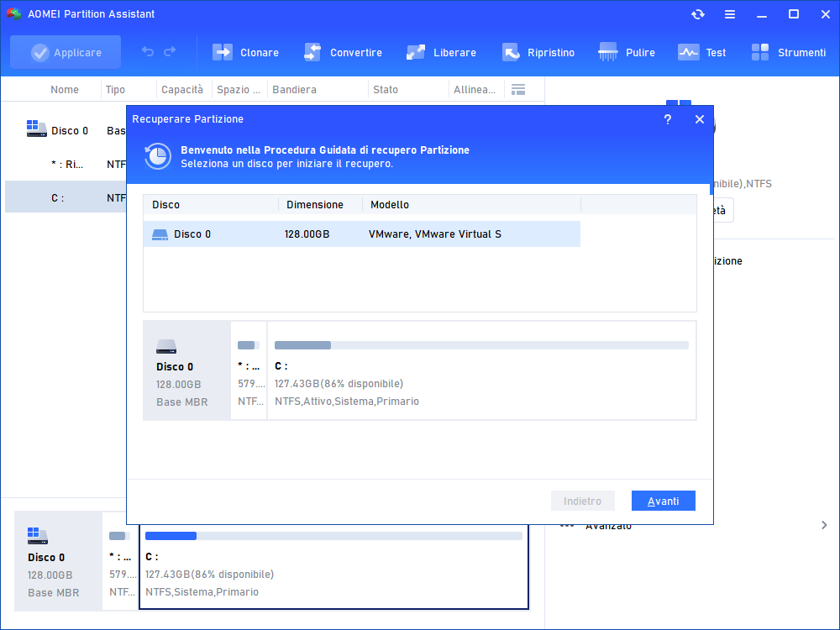
Task: Open the Pulire tool
Action: (627, 52)
